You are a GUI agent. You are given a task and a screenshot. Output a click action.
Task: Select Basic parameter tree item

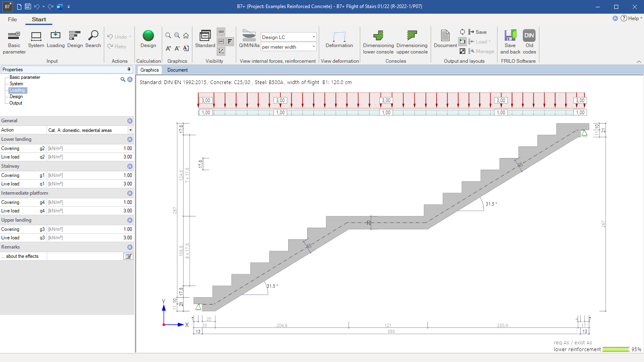click(25, 77)
